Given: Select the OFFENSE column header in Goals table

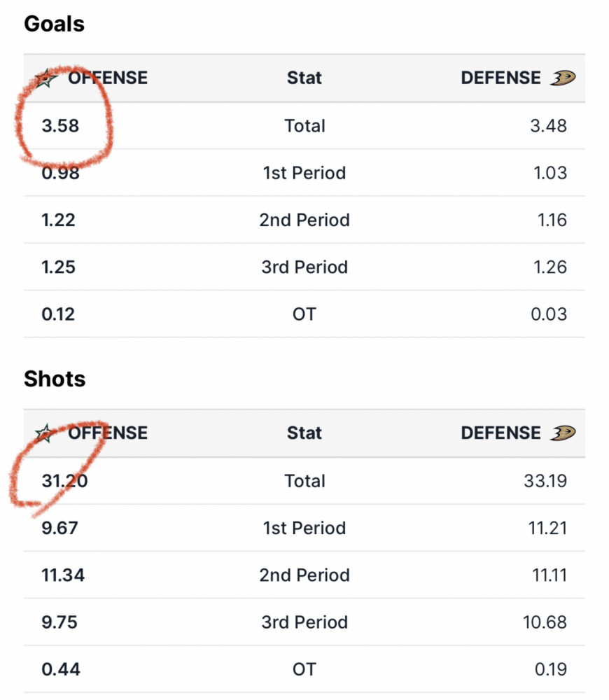Looking at the screenshot, I should pyautogui.click(x=108, y=78).
